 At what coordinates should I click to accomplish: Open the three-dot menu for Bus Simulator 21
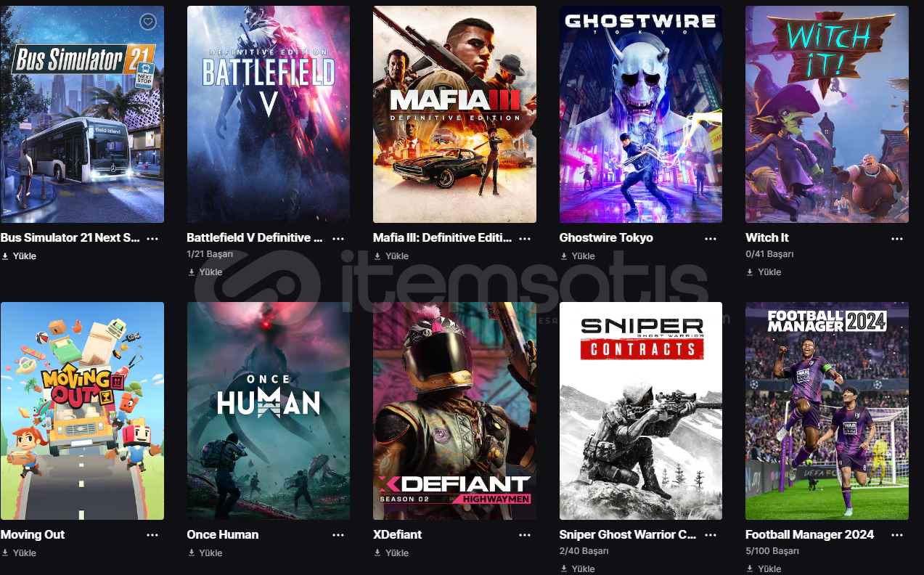click(x=152, y=238)
